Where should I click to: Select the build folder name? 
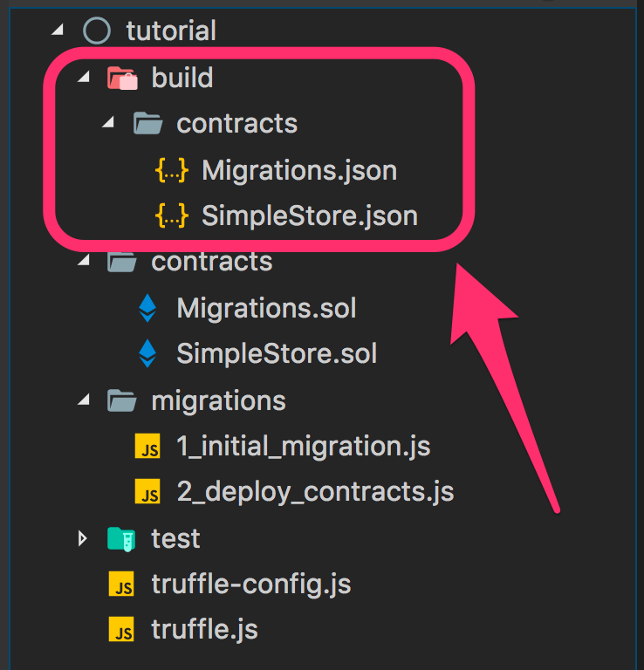182,78
